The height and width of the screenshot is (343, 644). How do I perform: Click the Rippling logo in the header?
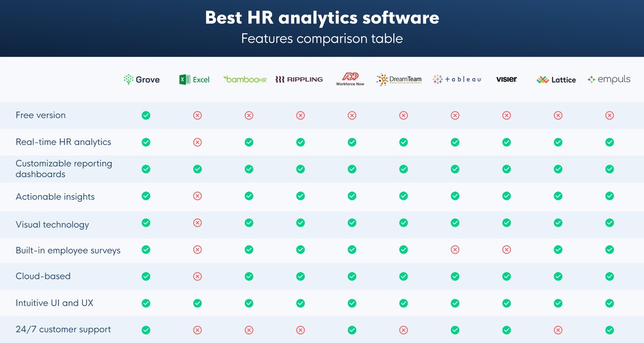pyautogui.click(x=299, y=79)
